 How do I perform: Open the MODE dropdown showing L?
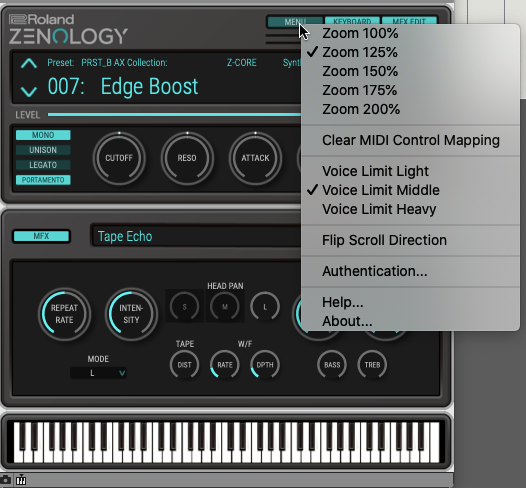pyautogui.click(x=98, y=373)
